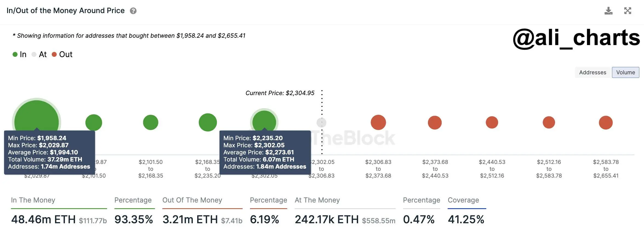Image resolution: width=644 pixels, height=235 pixels.
Task: Dismiss the tooltip showing 37.29m ETH volume
Action: coord(49,152)
